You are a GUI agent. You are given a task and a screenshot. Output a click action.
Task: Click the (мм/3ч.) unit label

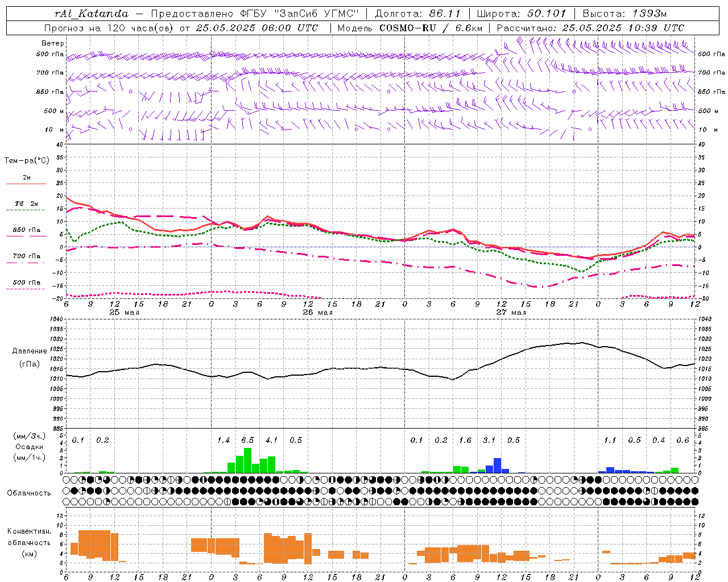click(30, 436)
